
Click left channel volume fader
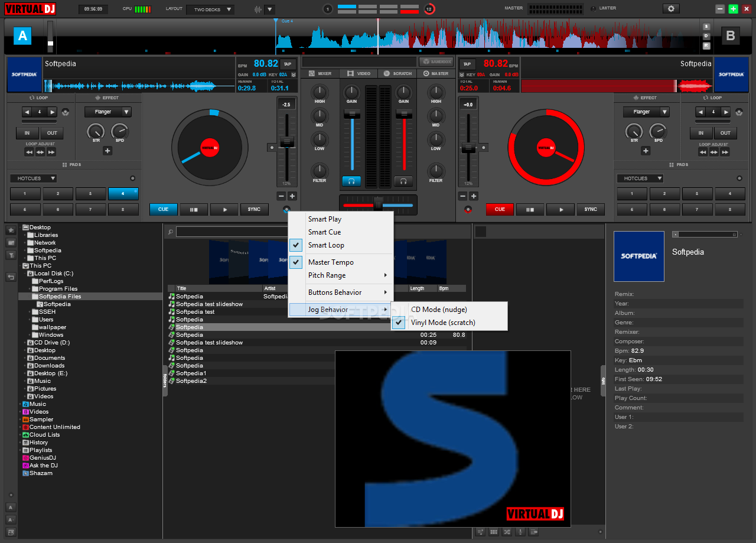[351, 113]
